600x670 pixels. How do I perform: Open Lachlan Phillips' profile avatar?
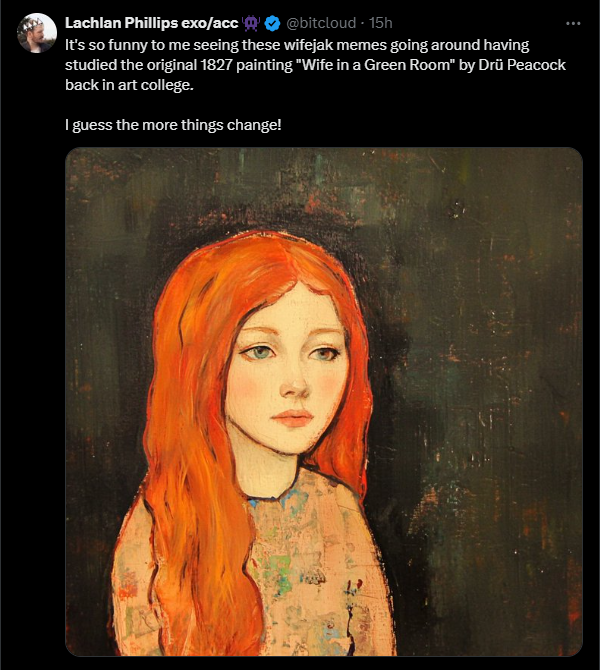(x=37, y=33)
